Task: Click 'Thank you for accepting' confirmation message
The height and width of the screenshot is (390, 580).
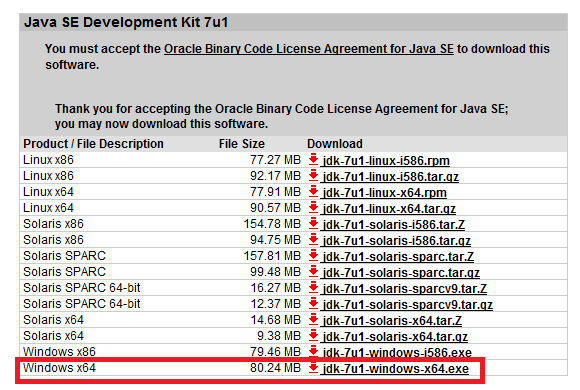Action: pyautogui.click(x=281, y=116)
